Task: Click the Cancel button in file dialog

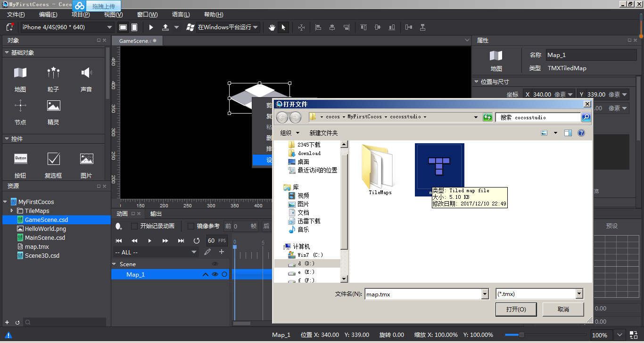Action: point(563,309)
